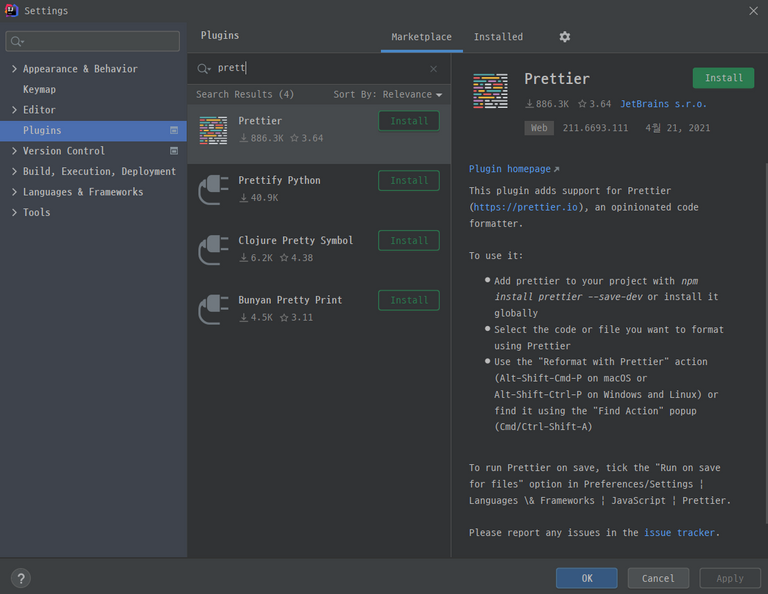Click the Prettify Python 40.9K downloads count

point(259,198)
